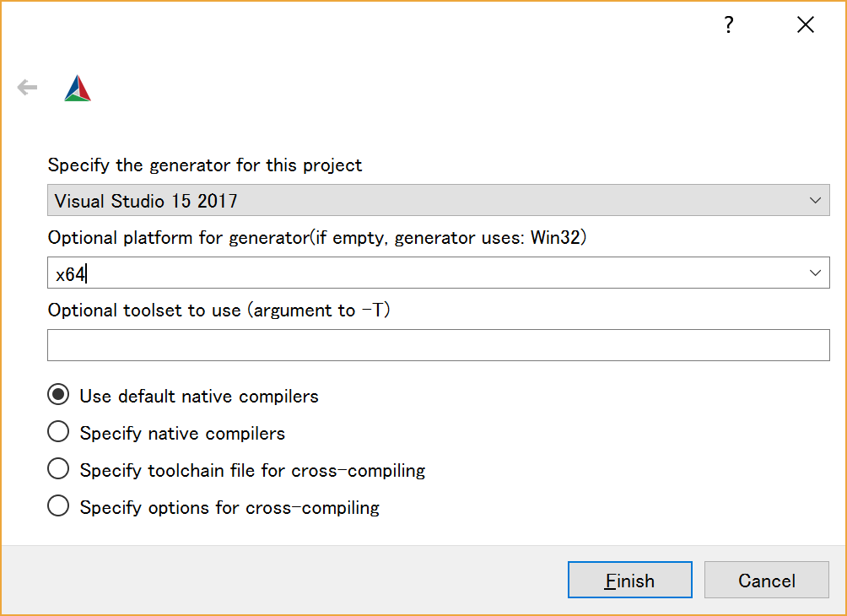Click the Cancel button

[766, 581]
